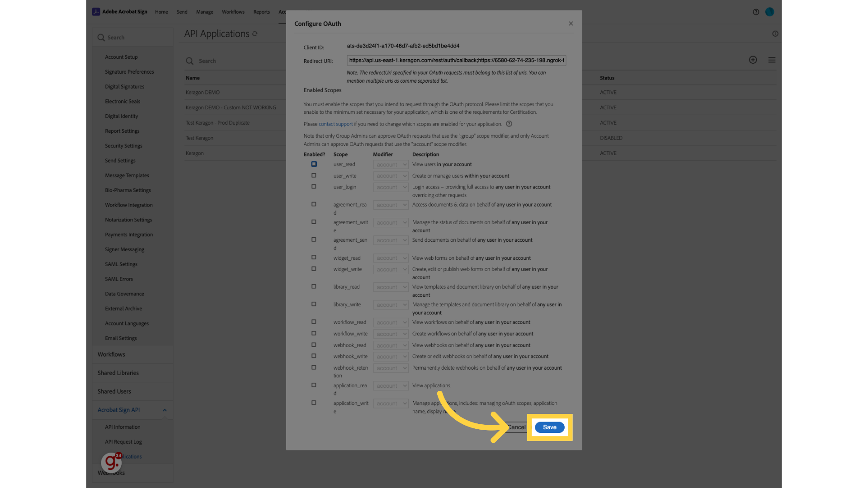868x488 pixels.
Task: Enable the widget_read scope checkbox
Action: [314, 257]
